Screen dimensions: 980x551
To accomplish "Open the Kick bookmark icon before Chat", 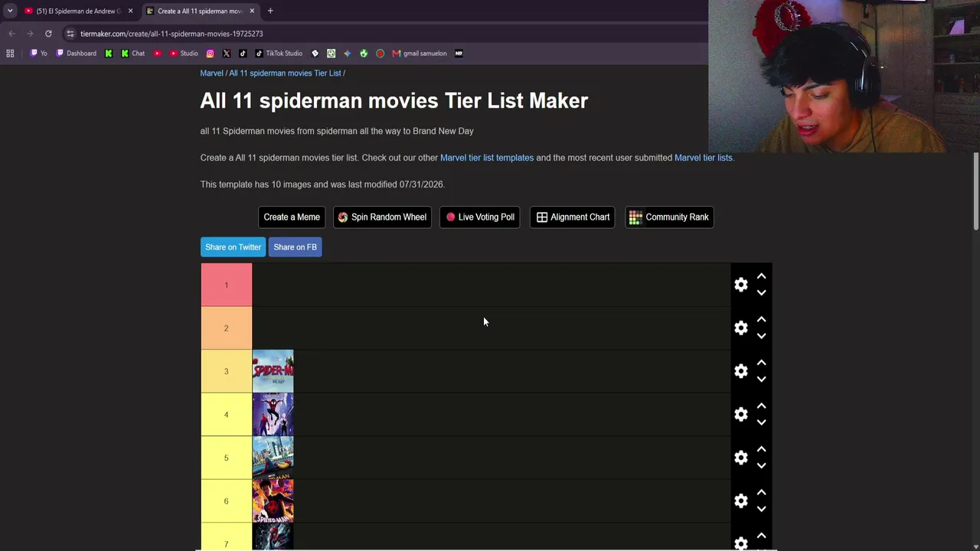I will point(109,54).
